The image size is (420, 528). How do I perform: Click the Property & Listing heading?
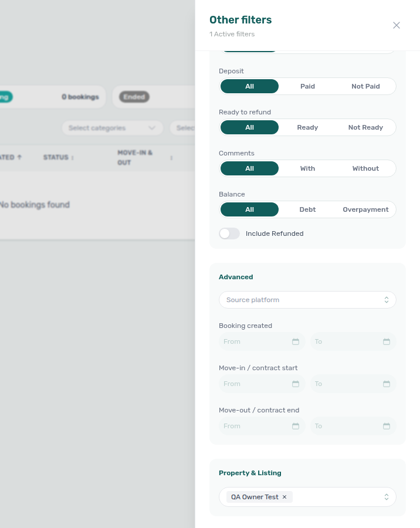[250, 473]
